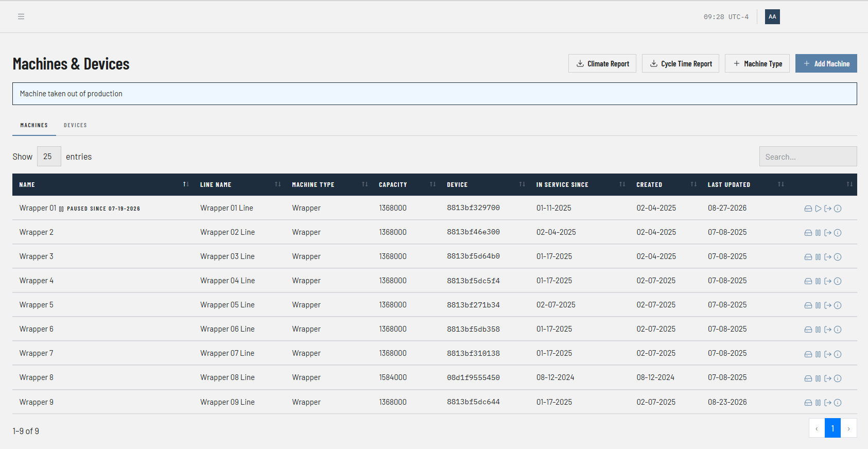868x449 pixels.
Task: Sort table by Machine Type column
Action: pyautogui.click(x=329, y=184)
